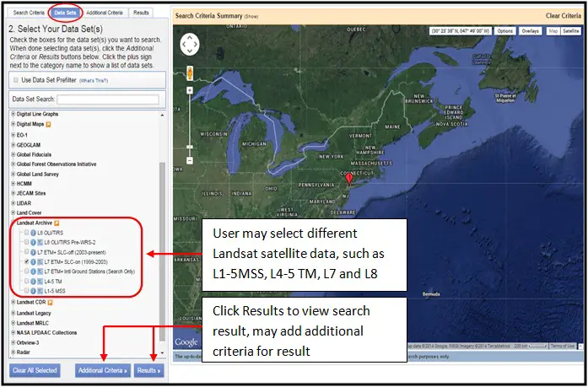Image resolution: width=588 pixels, height=387 pixels.
Task: Show info for L7 ETM+ SLC-off dataset
Action: (33, 252)
